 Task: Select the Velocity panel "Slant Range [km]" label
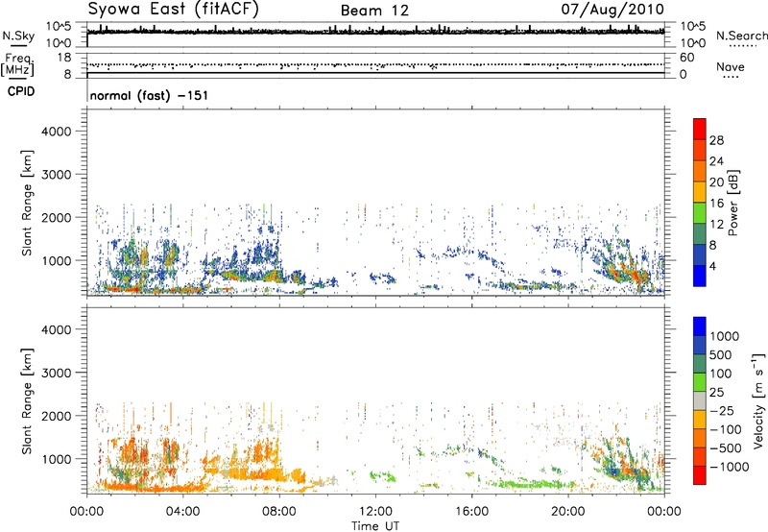click(27, 401)
